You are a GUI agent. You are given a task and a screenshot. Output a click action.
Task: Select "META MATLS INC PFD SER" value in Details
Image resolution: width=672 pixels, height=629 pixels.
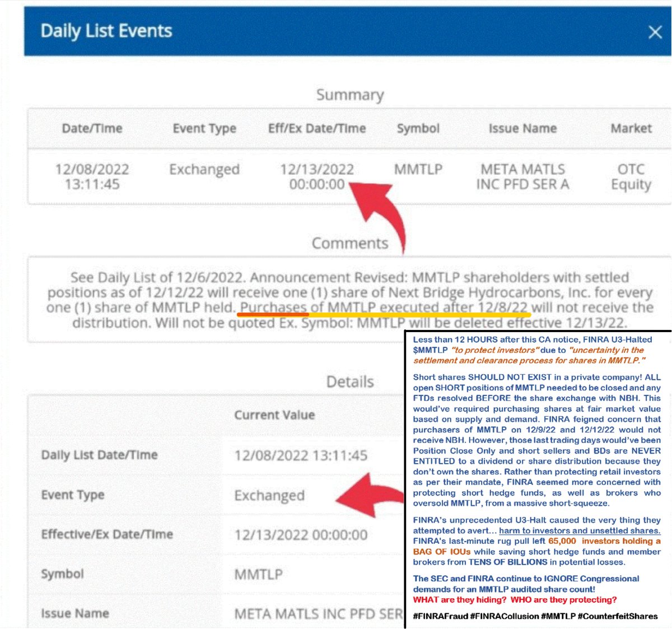click(x=318, y=614)
